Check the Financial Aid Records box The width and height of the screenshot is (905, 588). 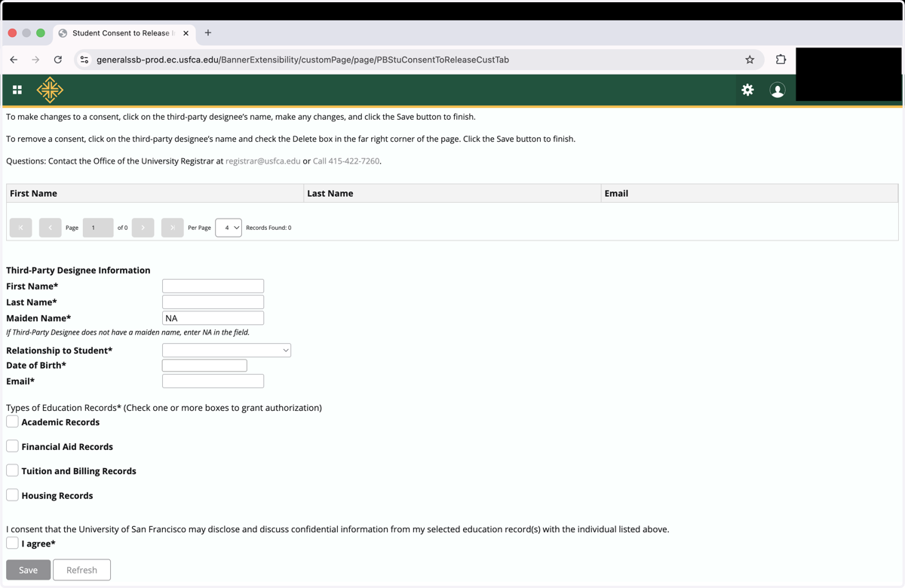tap(12, 446)
